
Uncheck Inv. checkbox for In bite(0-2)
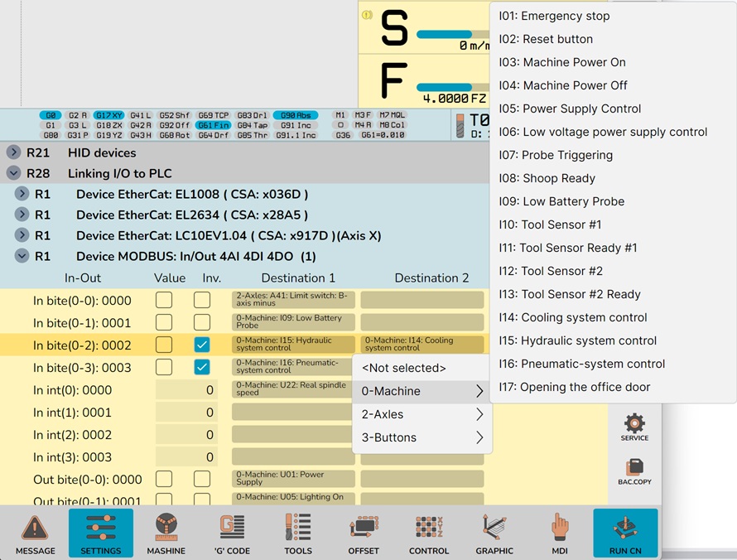pyautogui.click(x=202, y=345)
